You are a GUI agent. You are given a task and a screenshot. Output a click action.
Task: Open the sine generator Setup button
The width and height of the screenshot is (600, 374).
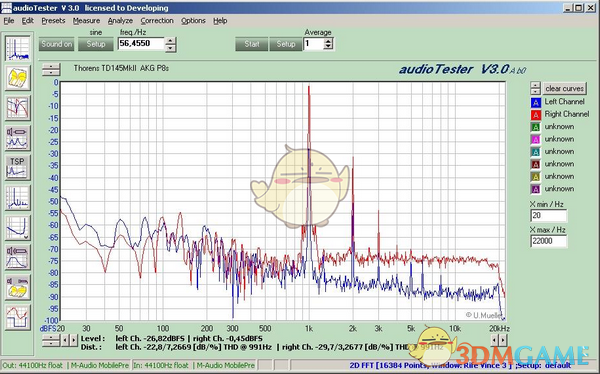pos(96,44)
